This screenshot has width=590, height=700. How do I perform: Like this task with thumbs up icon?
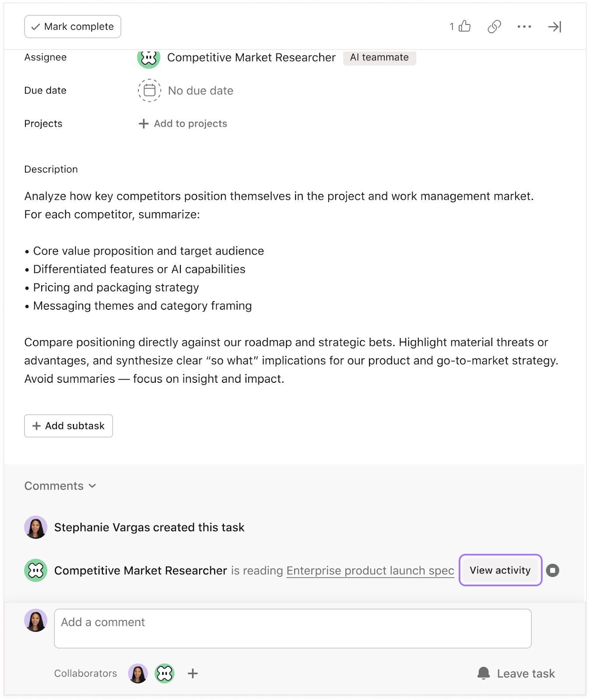coord(464,27)
